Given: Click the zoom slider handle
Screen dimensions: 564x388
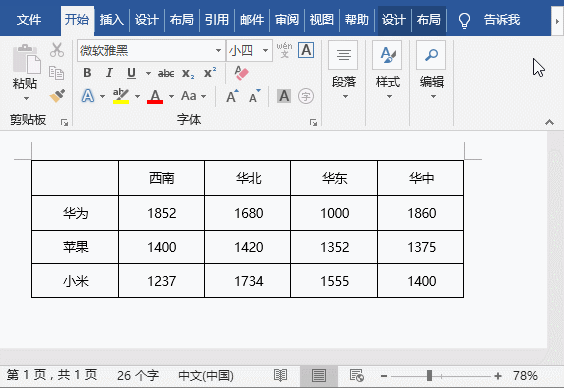Looking at the screenshot, I should pos(429,376).
